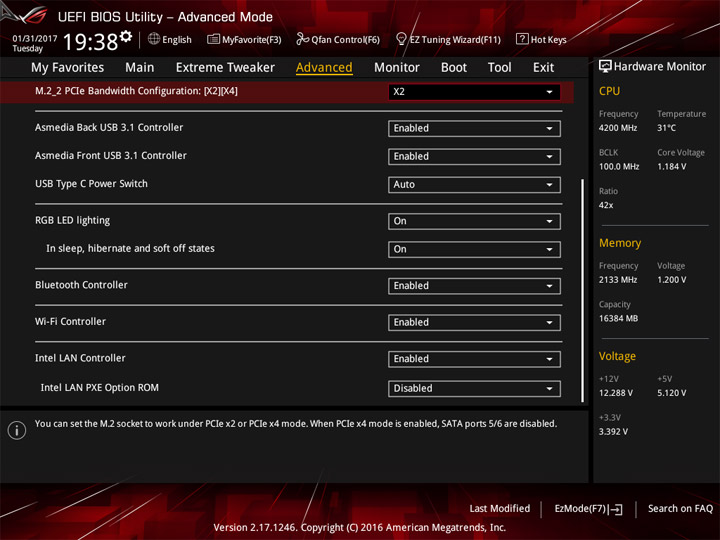Open sleep, hibernate and soft off dropdown
720x540 pixels.
(x=474, y=249)
